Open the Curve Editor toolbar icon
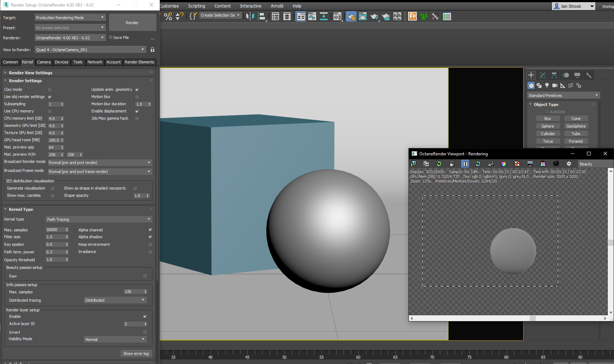This screenshot has width=614, height=364. pos(312,17)
